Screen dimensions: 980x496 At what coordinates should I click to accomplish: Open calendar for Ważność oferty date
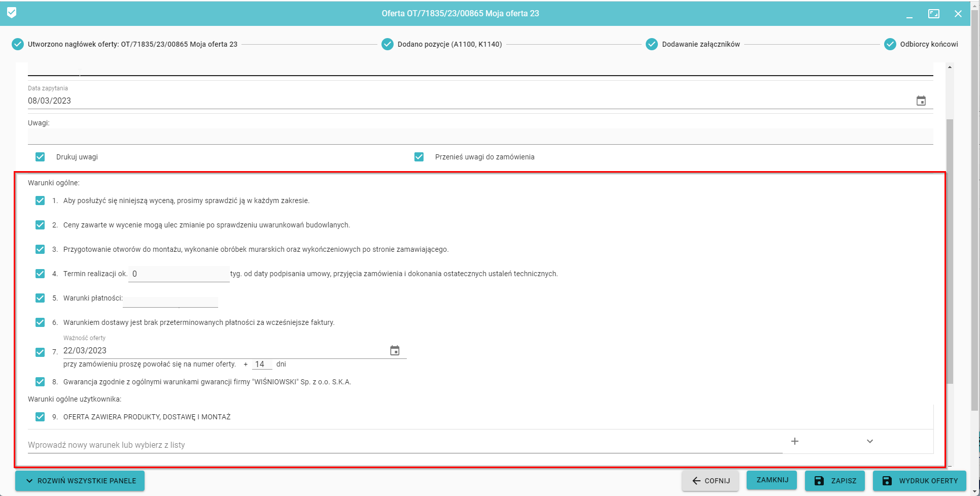pyautogui.click(x=395, y=350)
